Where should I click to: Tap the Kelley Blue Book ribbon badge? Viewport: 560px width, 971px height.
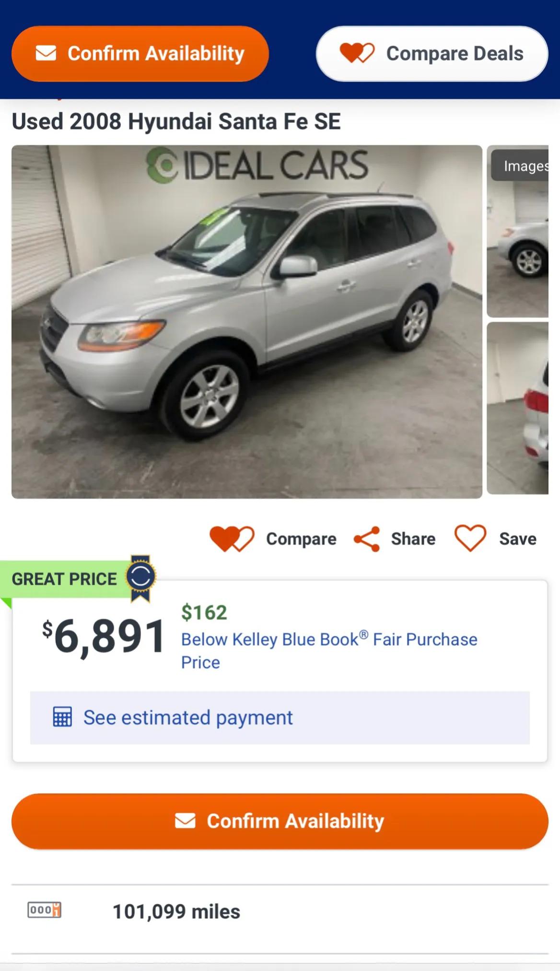pos(141,578)
